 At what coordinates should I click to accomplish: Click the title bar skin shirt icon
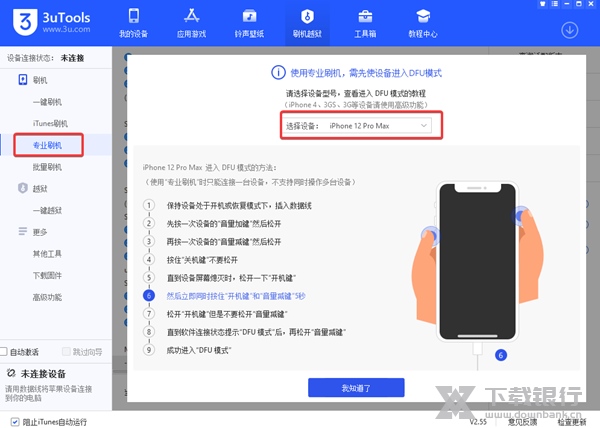(x=543, y=4)
